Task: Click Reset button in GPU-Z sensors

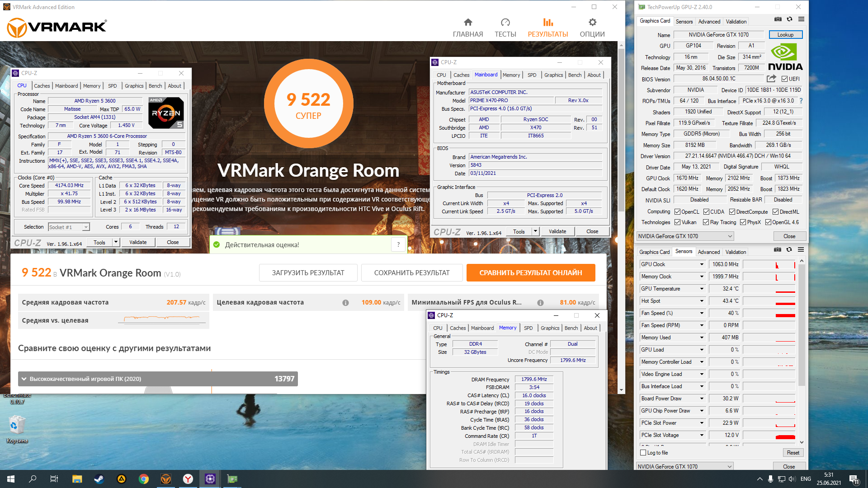Action: 793,453
